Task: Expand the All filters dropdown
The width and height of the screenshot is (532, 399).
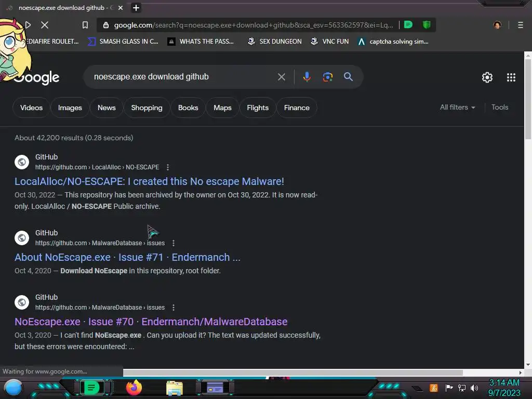Action: coord(457,107)
